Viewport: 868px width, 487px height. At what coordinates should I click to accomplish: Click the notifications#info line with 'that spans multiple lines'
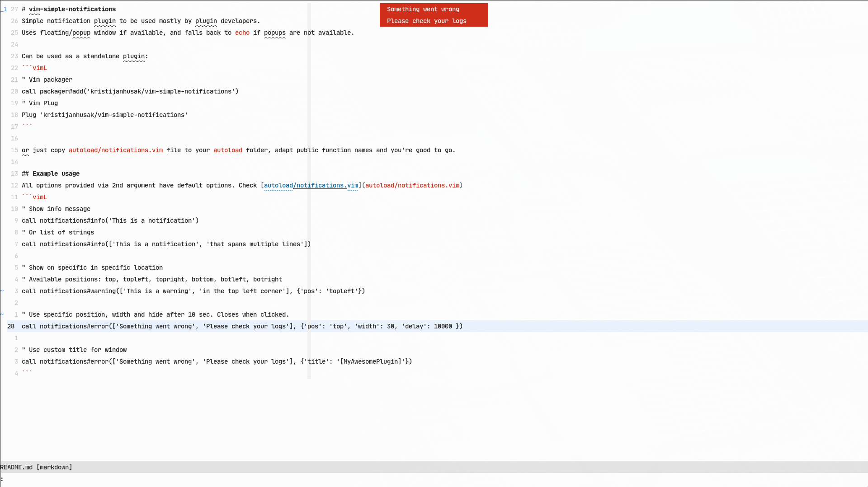(x=166, y=244)
